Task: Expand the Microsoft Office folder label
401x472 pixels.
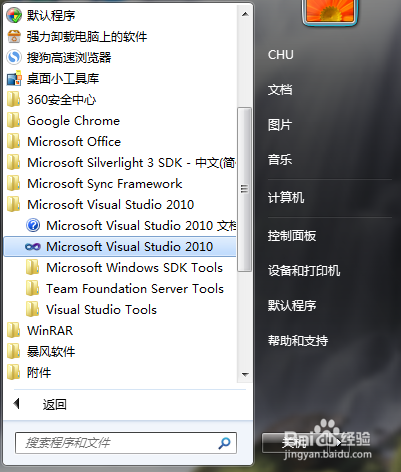Action: [74, 141]
